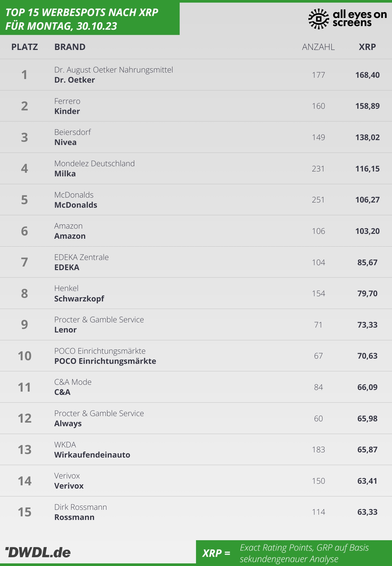Click the Kinder brand name
Viewport: 392px width, 566px height.
point(67,111)
